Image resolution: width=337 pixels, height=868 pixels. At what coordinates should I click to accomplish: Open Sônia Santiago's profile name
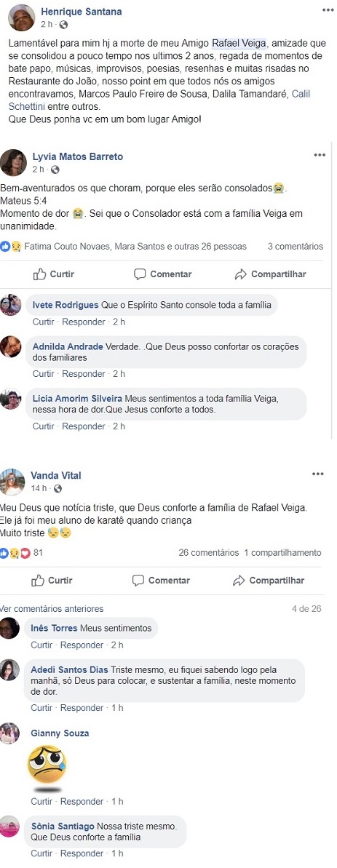pos(63,826)
